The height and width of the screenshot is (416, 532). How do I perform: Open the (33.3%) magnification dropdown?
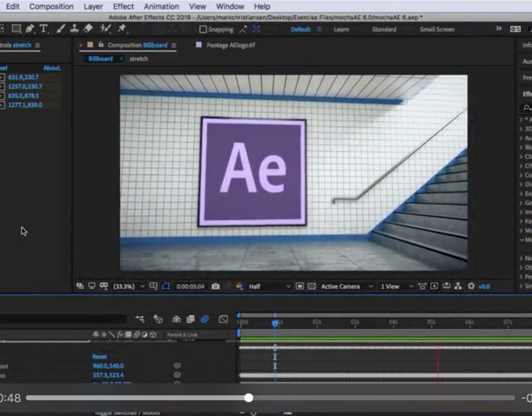pyautogui.click(x=129, y=287)
